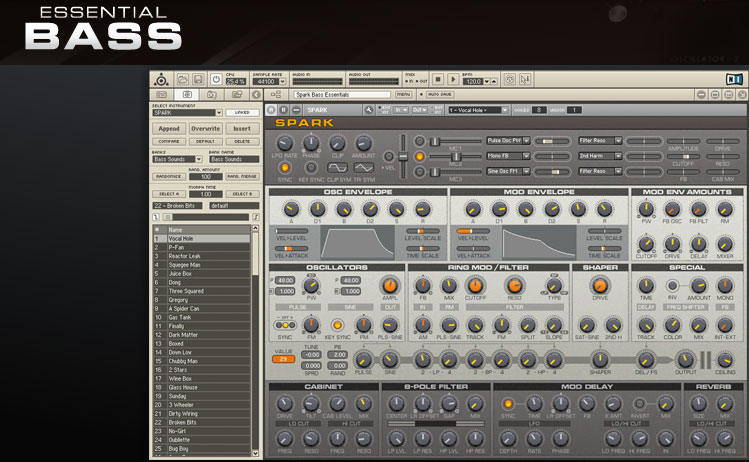The height and width of the screenshot is (462, 749).
Task: Open the menu button beside ensemble name
Action: pyautogui.click(x=404, y=95)
